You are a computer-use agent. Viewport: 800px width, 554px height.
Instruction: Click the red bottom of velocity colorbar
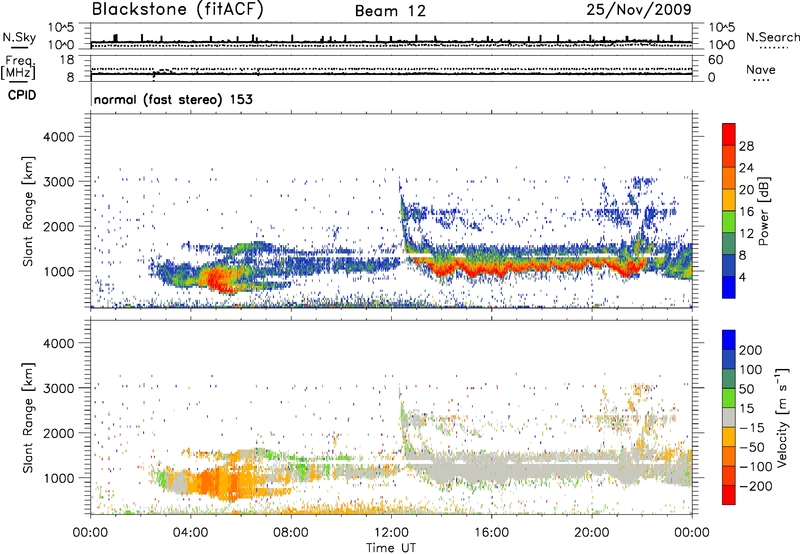click(x=729, y=495)
